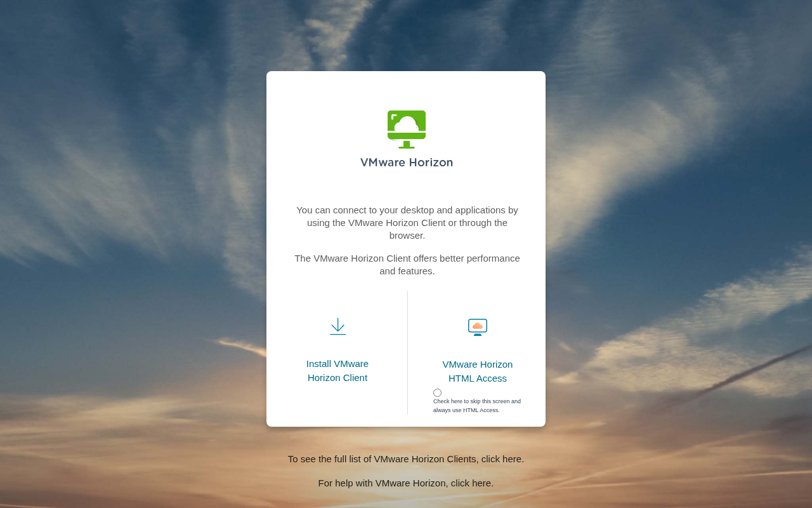Click the orange cloud in the HTML Access icon
The image size is (812, 508).
pyautogui.click(x=478, y=326)
